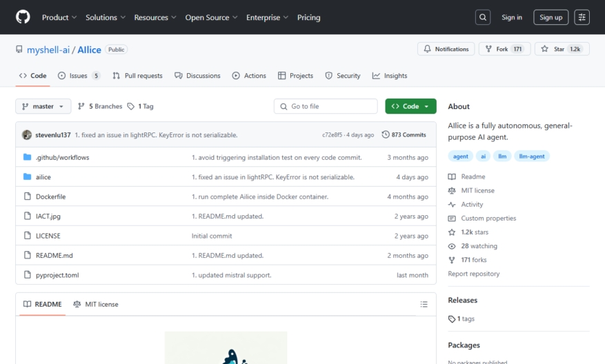Open the GitHub home logo
Screen dimensions: 605x364
23,17
